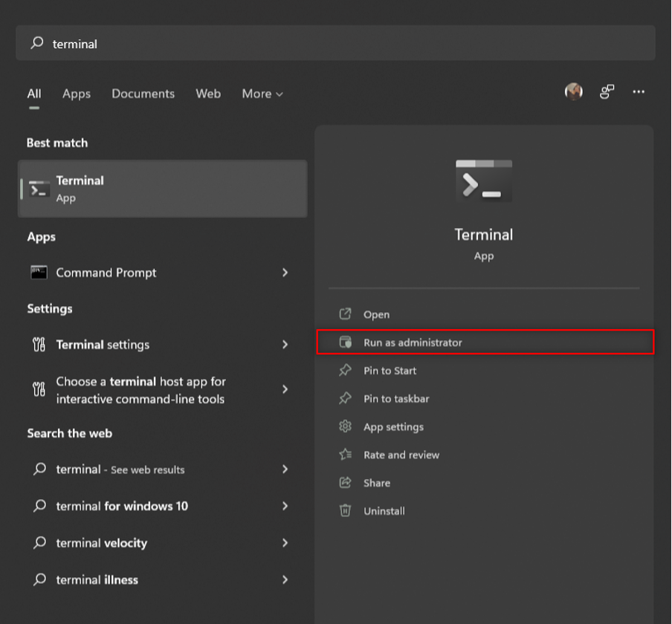The height and width of the screenshot is (624, 672).
Task: Click the user profile avatar icon
Action: point(573,91)
